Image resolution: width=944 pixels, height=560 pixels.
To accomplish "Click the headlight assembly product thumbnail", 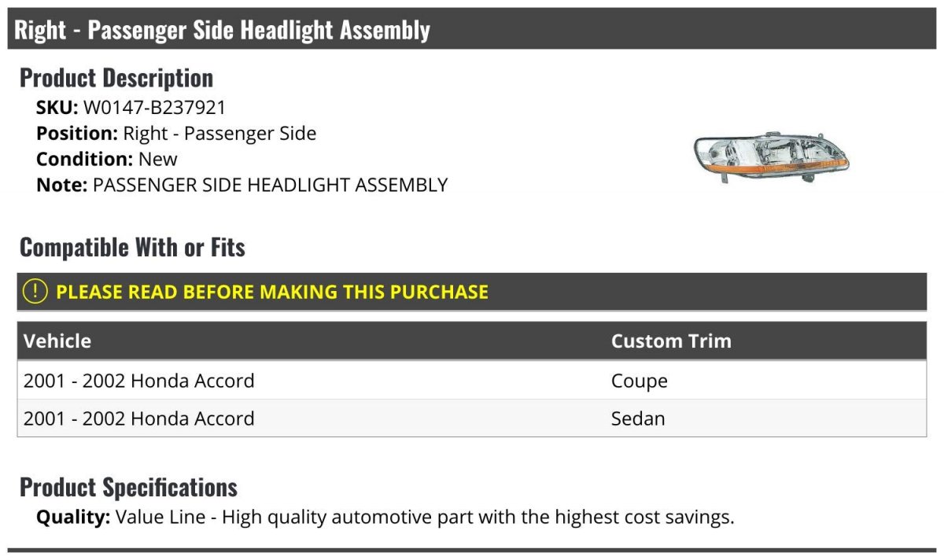I will coord(771,158).
